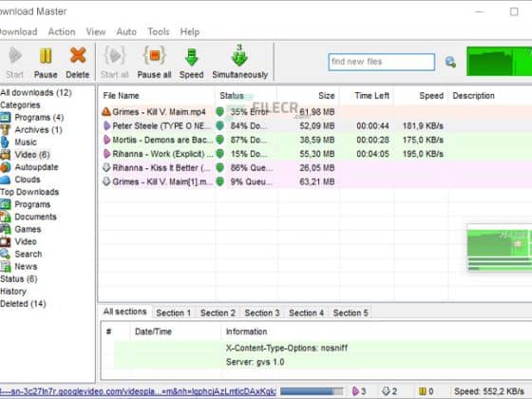Switch to the Section 4 tab
The width and height of the screenshot is (532, 399).
point(306,313)
